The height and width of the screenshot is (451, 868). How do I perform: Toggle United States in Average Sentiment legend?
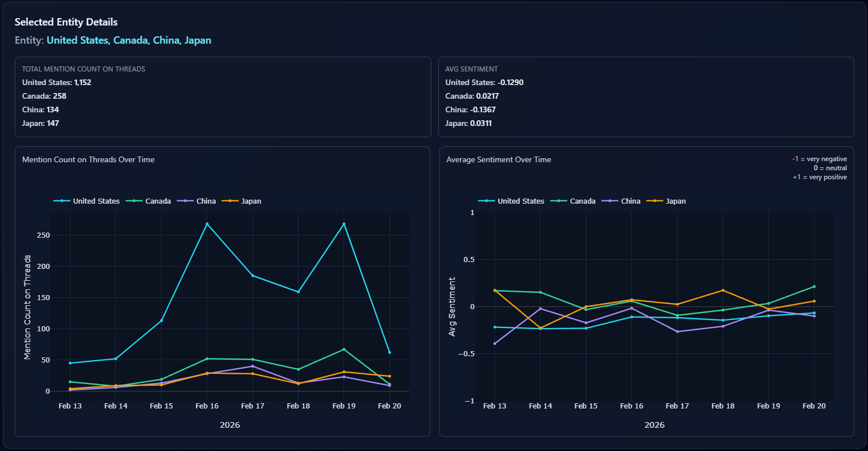tap(511, 201)
